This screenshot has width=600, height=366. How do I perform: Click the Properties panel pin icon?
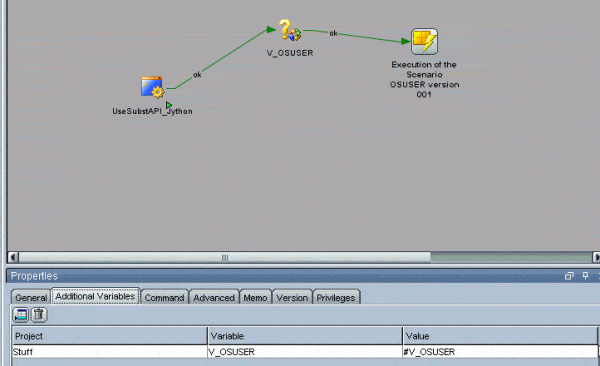(585, 276)
